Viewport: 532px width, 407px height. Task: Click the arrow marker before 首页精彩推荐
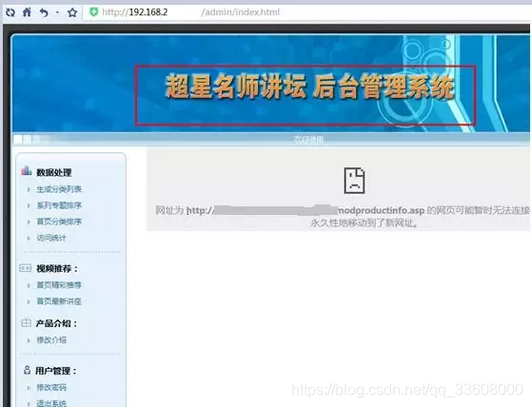click(x=29, y=285)
